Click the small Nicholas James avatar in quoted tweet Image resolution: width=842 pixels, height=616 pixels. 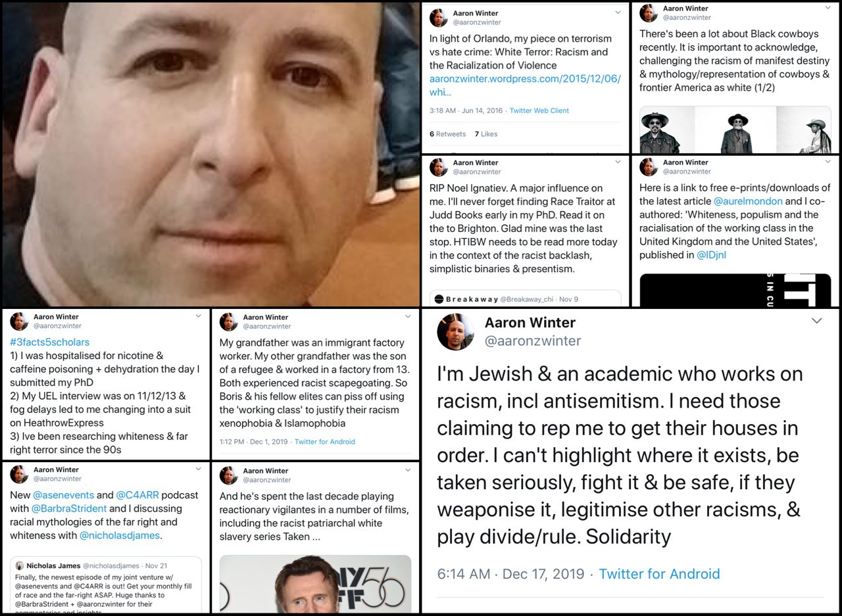(x=20, y=565)
